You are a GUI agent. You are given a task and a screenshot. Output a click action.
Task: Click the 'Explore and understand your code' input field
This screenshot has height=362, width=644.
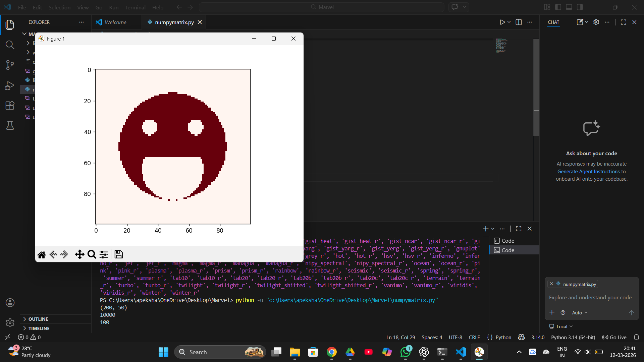590,298
